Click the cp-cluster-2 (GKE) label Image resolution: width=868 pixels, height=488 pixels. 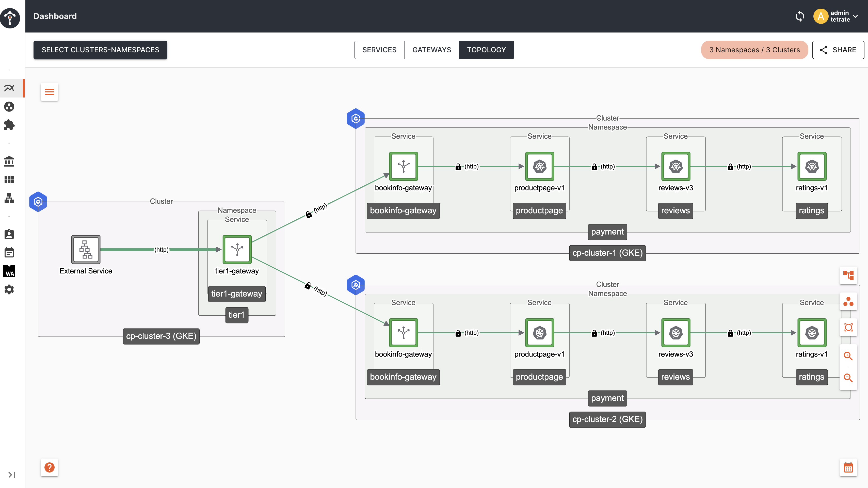click(607, 419)
